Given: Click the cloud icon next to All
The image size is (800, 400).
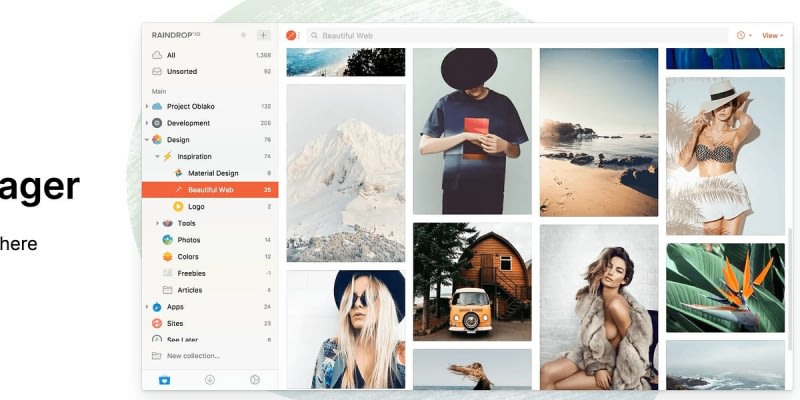Looking at the screenshot, I should pos(156,55).
